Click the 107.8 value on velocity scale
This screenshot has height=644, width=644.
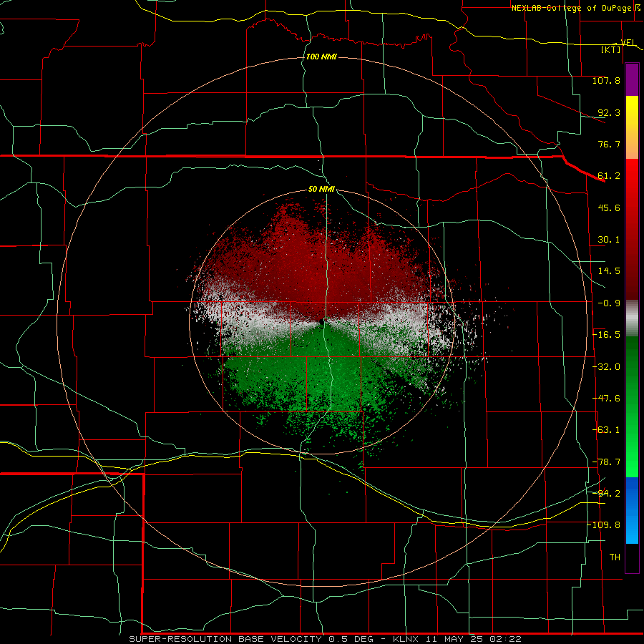click(606, 80)
